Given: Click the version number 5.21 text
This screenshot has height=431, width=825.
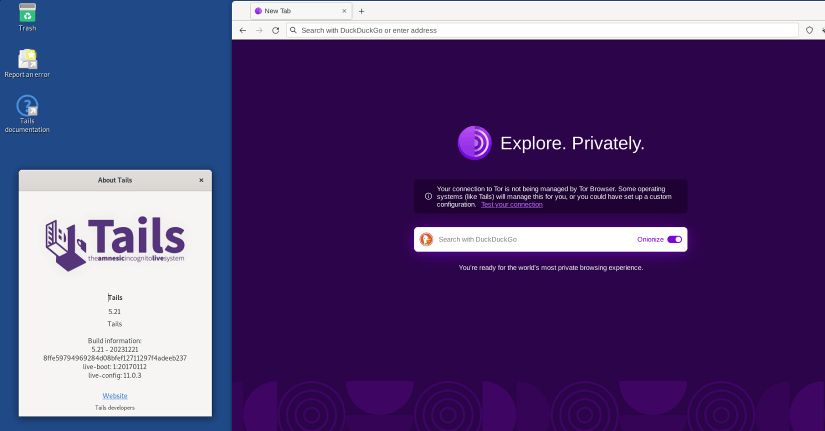Looking at the screenshot, I should coord(115,312).
